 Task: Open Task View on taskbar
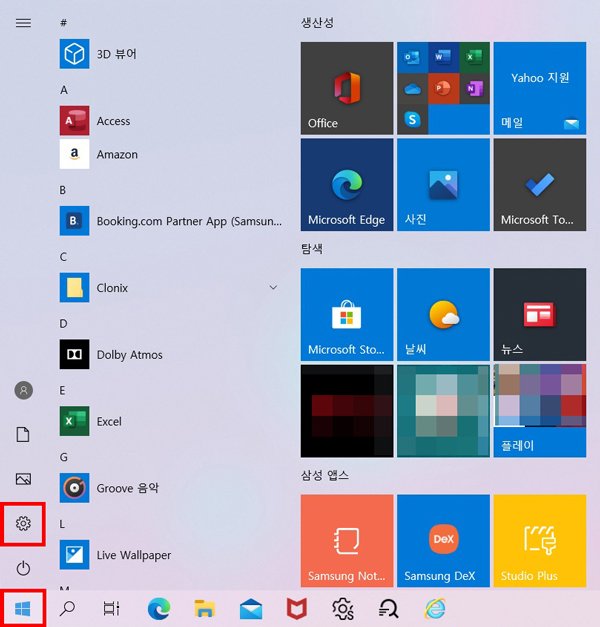(111, 609)
